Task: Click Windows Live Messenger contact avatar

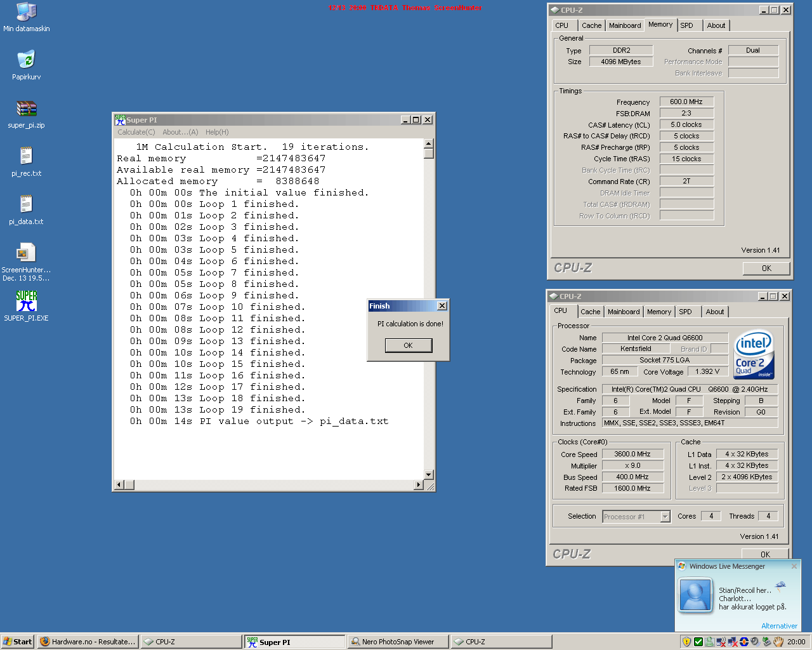Action: [696, 595]
